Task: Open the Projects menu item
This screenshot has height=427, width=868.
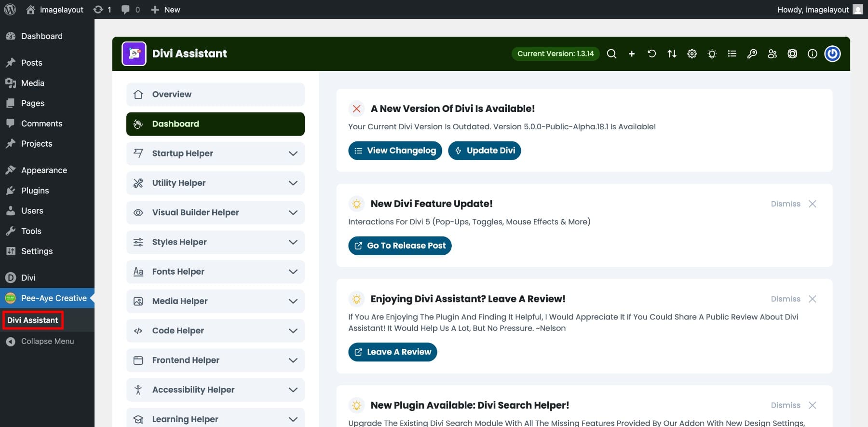Action: [47, 144]
